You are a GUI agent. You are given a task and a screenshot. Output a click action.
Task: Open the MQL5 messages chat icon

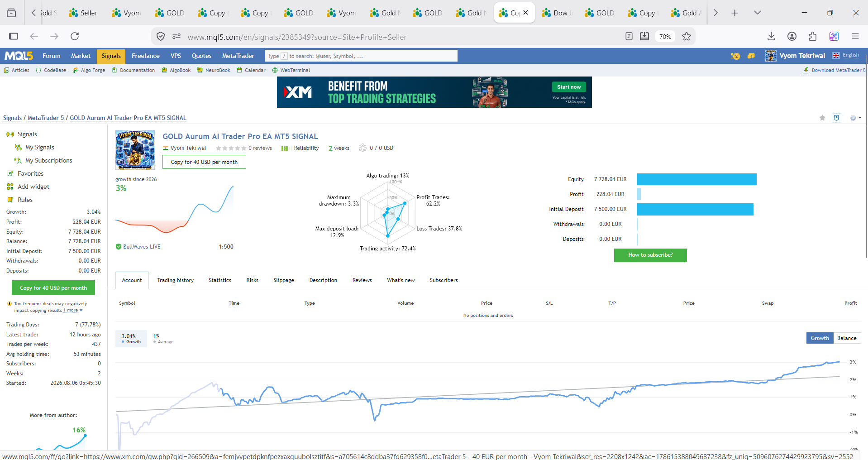pos(751,56)
